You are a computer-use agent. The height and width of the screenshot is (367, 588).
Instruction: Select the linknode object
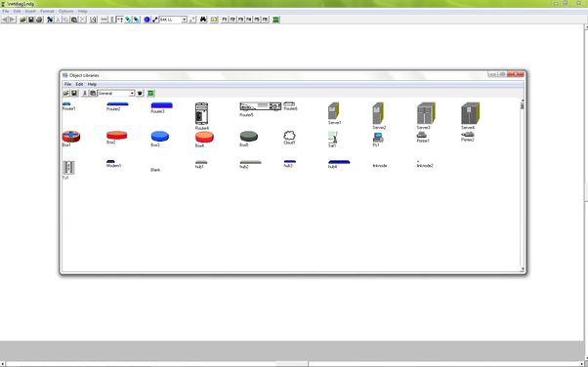[380, 165]
